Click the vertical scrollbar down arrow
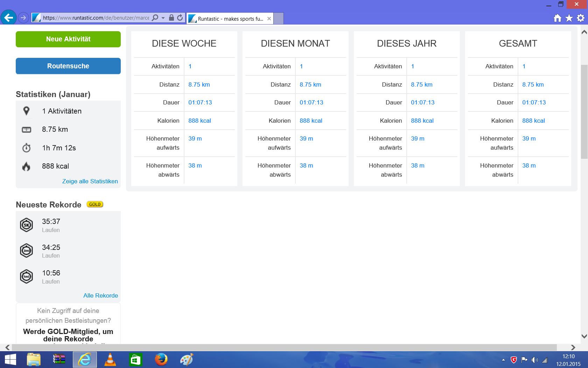The width and height of the screenshot is (588, 368). [x=584, y=336]
